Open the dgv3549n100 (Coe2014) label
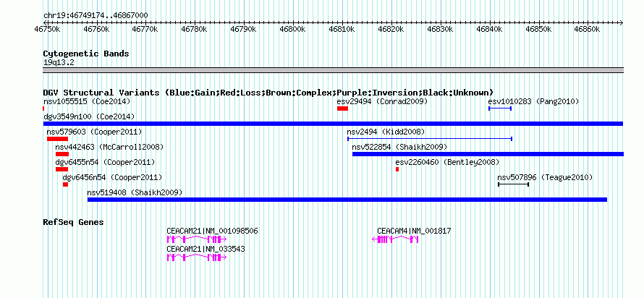The height and width of the screenshot is (298, 644). tap(89, 116)
